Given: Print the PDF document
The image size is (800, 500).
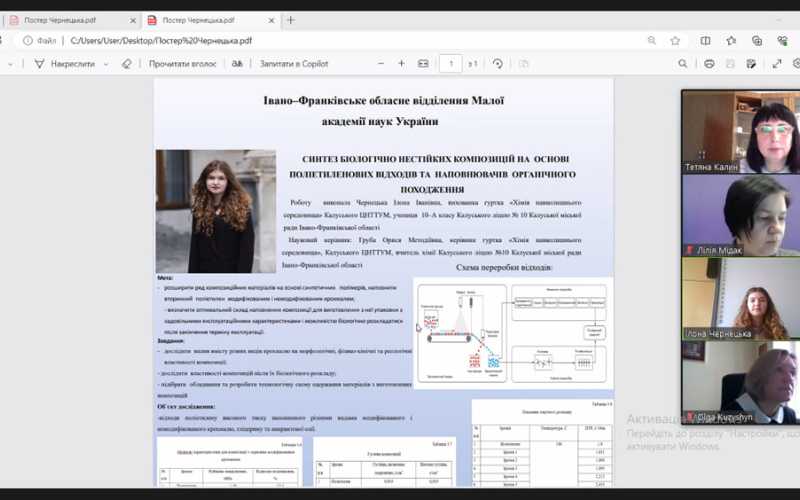Looking at the screenshot, I should (709, 64).
